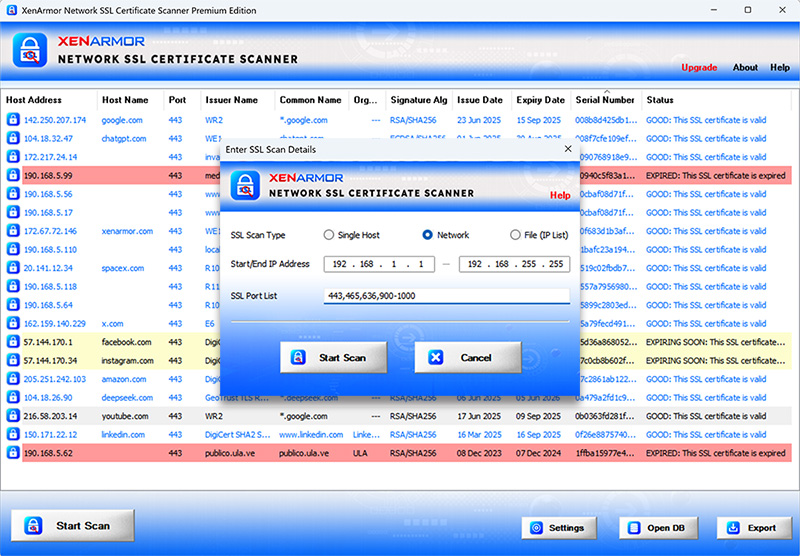The height and width of the screenshot is (556, 800).
Task: Click the lock icon next to 104.18.32.47
Action: [13, 138]
